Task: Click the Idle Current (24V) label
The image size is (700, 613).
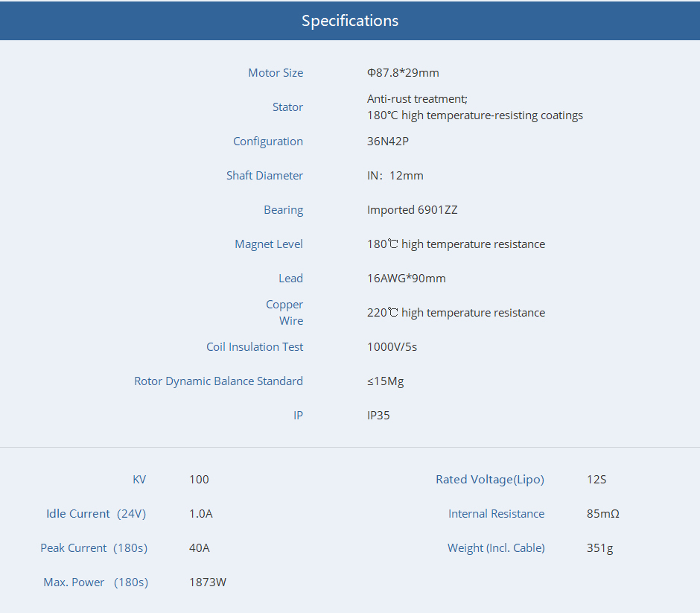Action: coord(96,514)
